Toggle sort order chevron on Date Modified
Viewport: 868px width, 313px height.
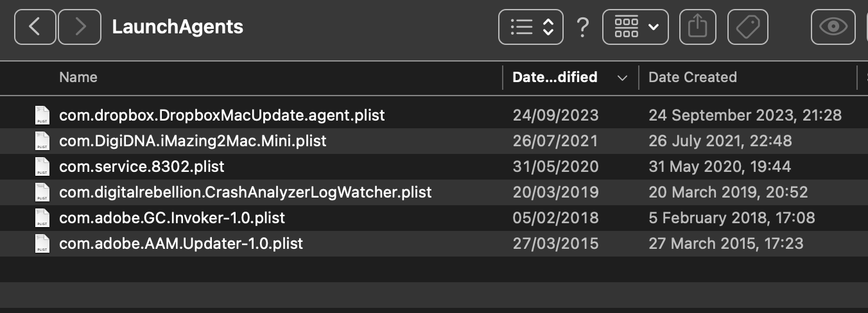(621, 78)
